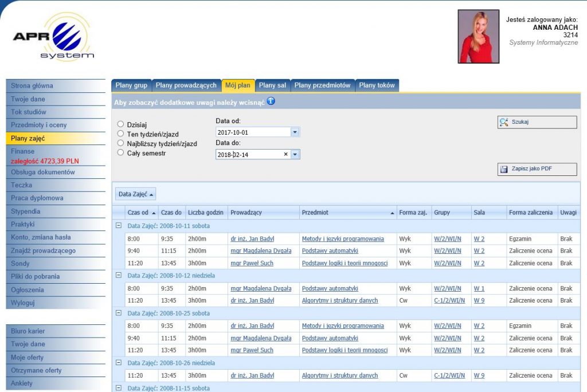Sort by the Grupy column header
The width and height of the screenshot is (587, 392).
(452, 212)
